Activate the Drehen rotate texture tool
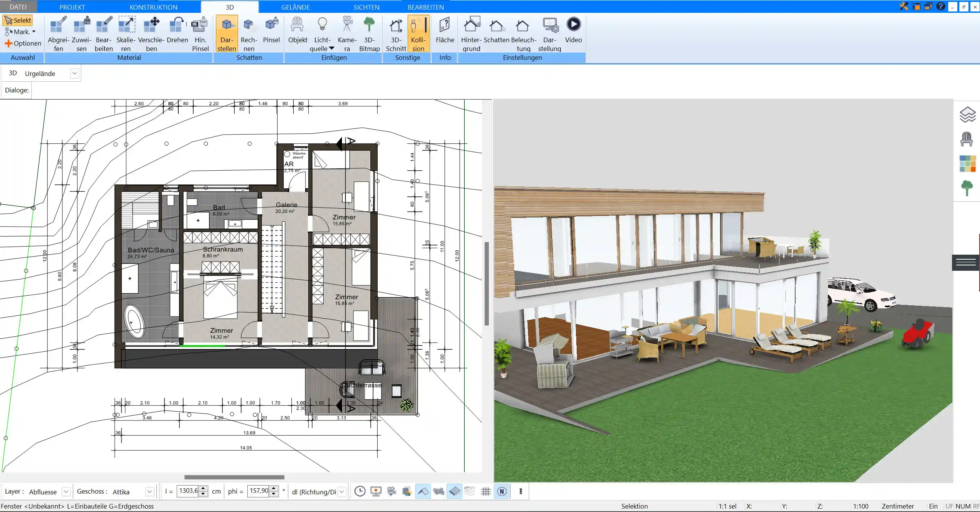The width and height of the screenshot is (980, 512). (x=178, y=30)
